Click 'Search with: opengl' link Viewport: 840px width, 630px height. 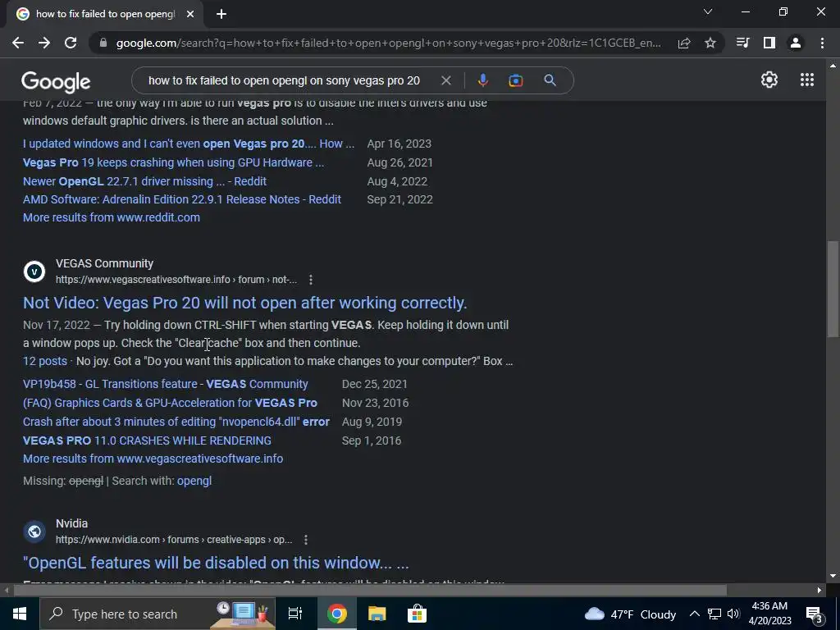pyautogui.click(x=194, y=481)
